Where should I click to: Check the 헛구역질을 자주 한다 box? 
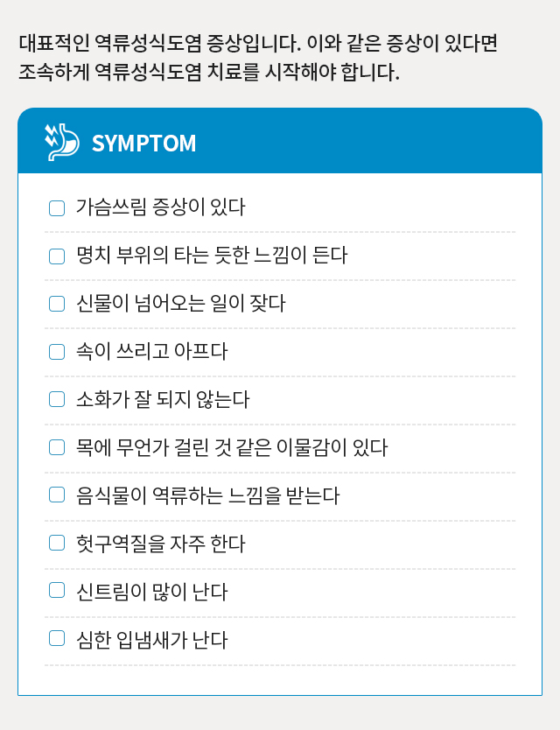(x=57, y=545)
